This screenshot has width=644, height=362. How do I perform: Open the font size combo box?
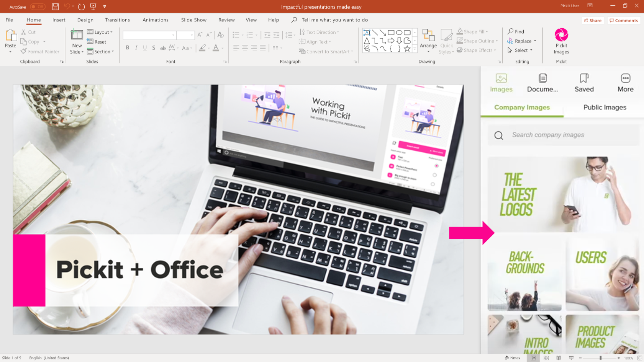coord(185,35)
